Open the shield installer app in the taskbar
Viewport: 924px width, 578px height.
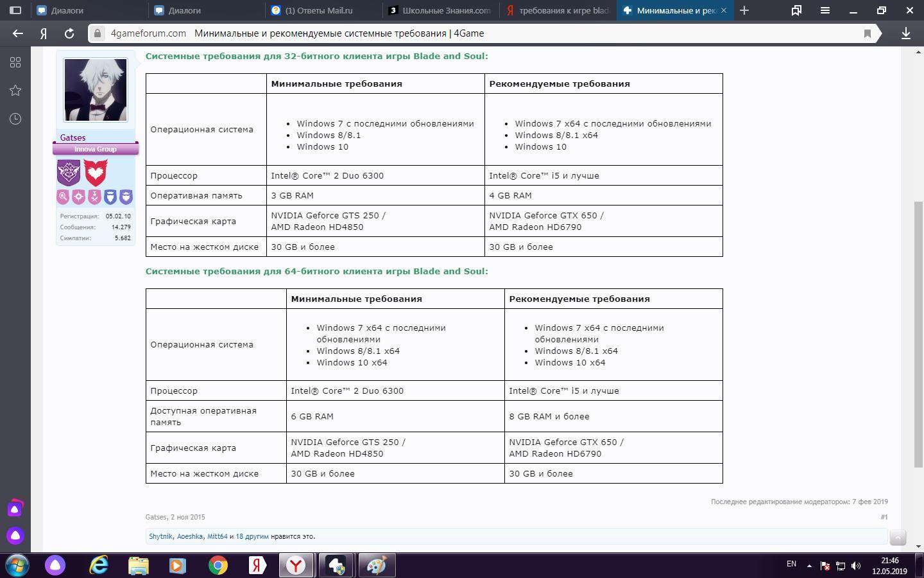tap(336, 565)
